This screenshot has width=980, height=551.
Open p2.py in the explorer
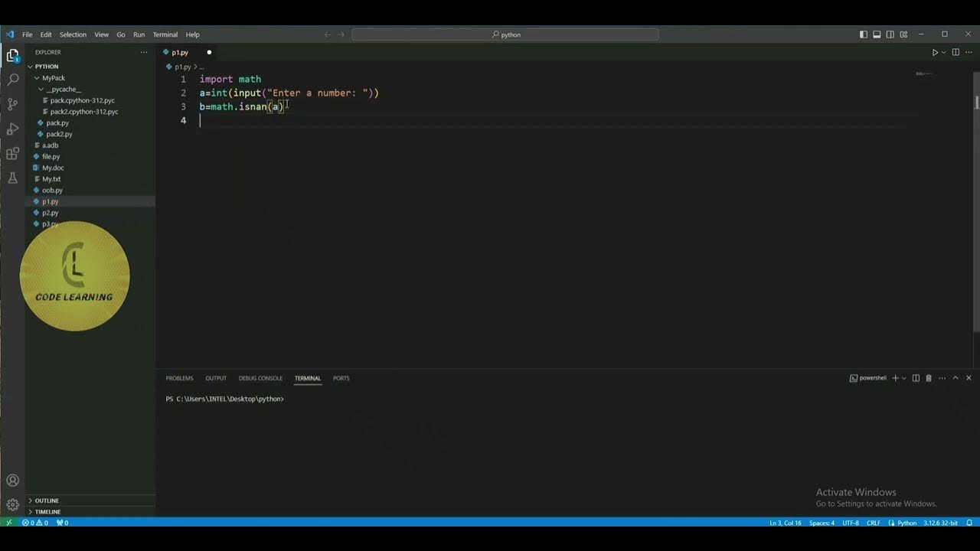tap(50, 213)
